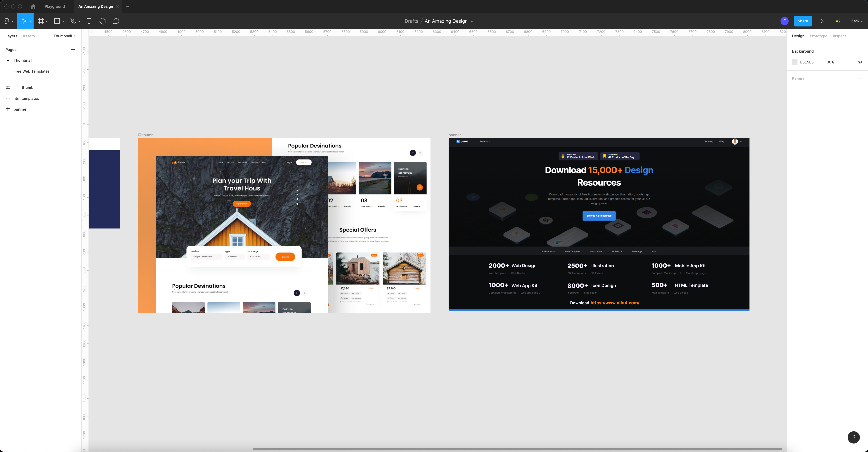
Task: Select the Comment tool
Action: [116, 21]
